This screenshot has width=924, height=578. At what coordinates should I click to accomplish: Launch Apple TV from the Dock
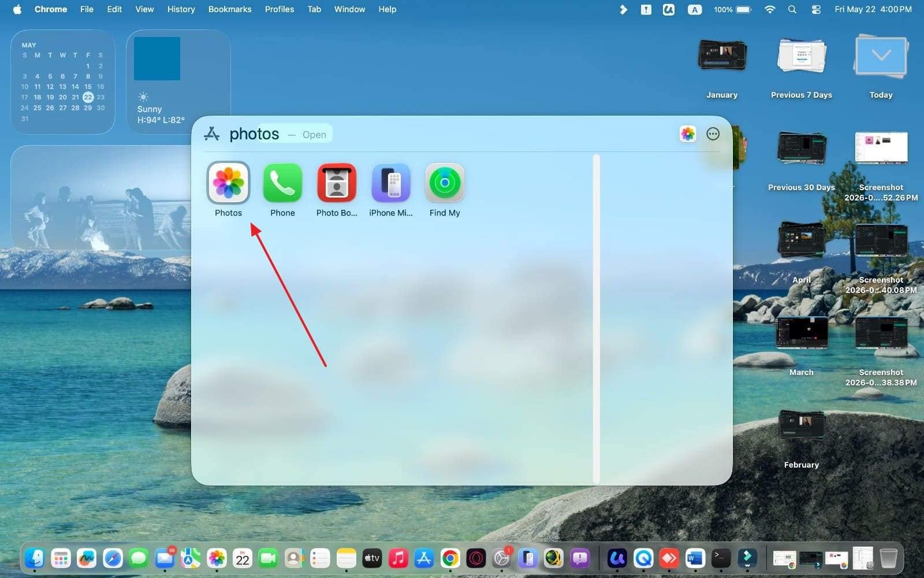[x=372, y=558]
